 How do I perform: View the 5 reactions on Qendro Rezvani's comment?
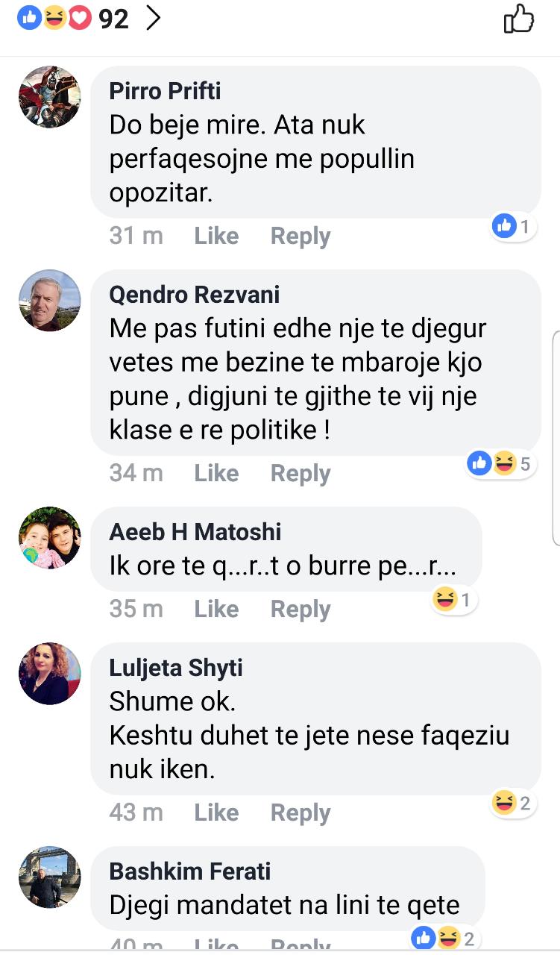click(x=500, y=464)
